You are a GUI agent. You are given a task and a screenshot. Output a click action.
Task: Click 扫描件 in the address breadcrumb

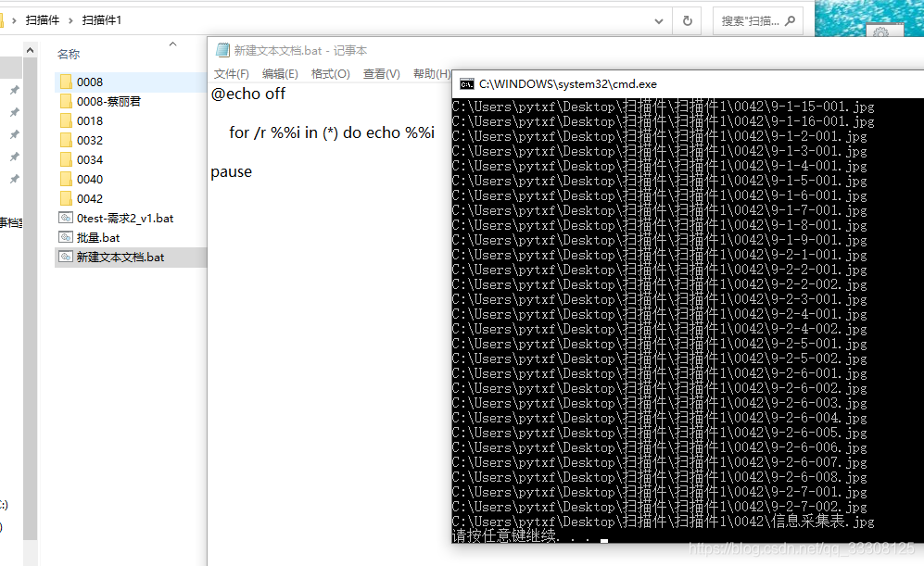(43, 20)
